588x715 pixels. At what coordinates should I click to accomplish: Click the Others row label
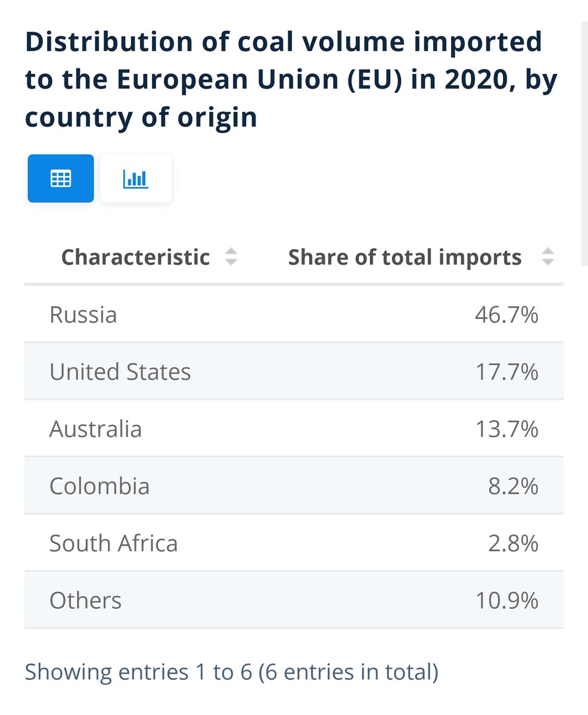[x=86, y=601]
